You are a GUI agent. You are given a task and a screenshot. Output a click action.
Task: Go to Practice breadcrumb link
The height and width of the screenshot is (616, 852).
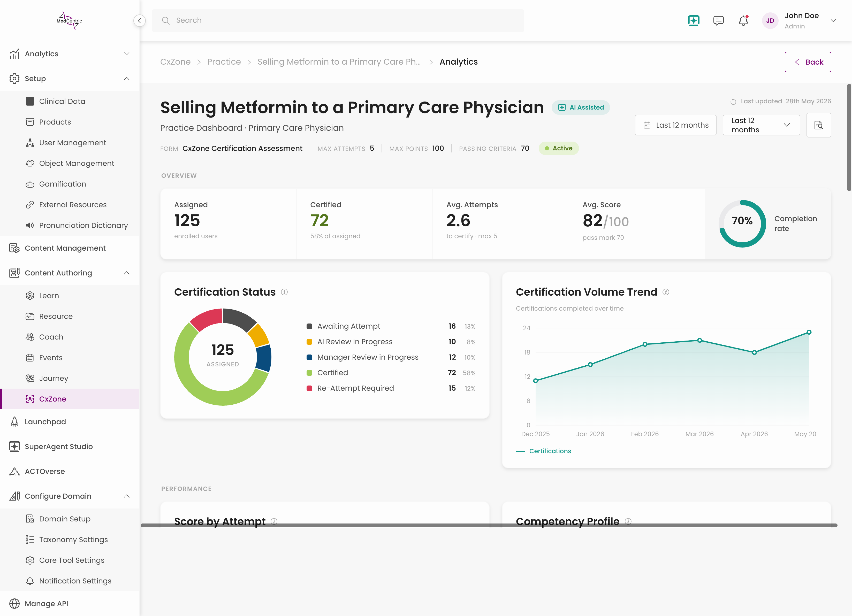point(224,62)
